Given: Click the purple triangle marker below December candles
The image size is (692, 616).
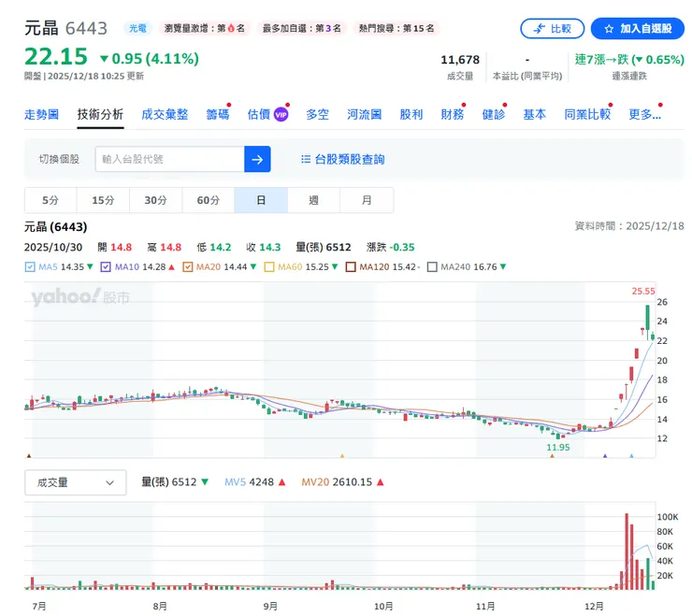Looking at the screenshot, I should point(605,456).
